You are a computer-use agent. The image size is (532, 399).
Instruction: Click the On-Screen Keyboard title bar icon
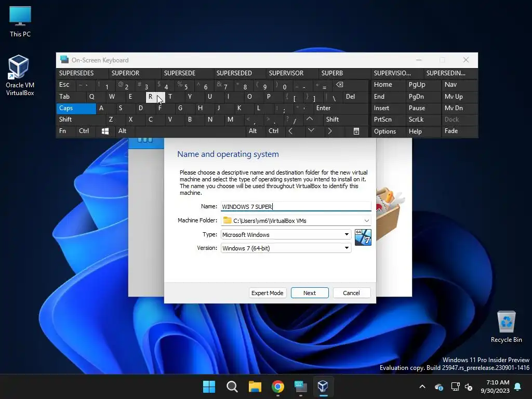tap(64, 60)
